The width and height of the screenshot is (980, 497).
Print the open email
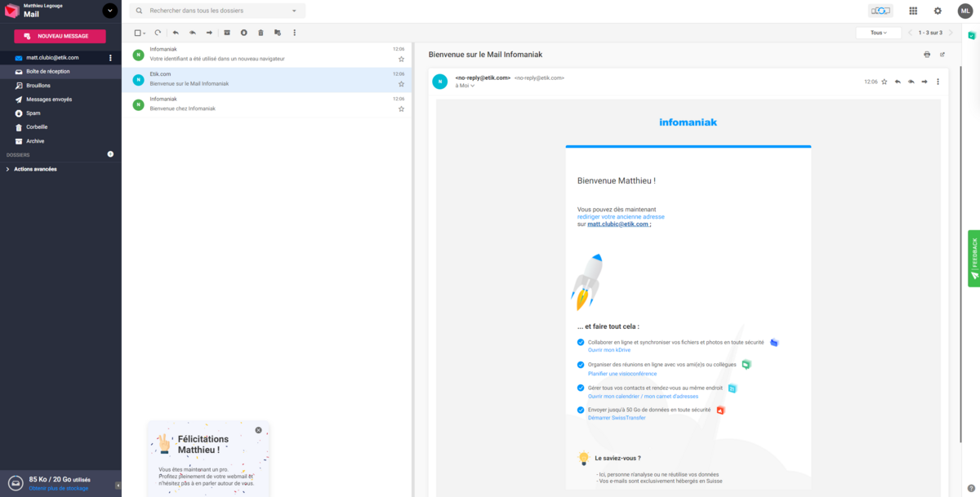coord(927,55)
